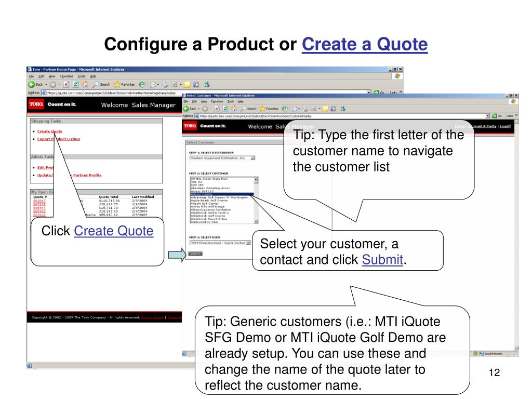532x399 pixels.
Task: Open Tools menu in Partner Home Page window
Action: coord(82,76)
